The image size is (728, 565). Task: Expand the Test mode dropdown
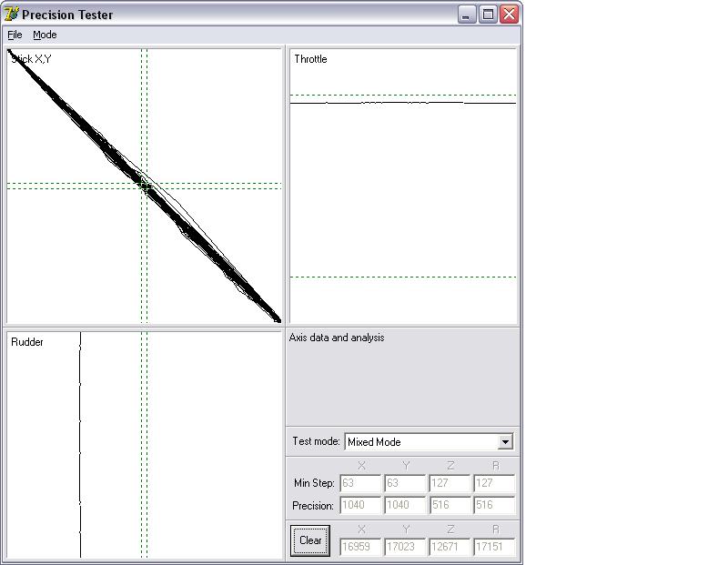pyautogui.click(x=506, y=442)
